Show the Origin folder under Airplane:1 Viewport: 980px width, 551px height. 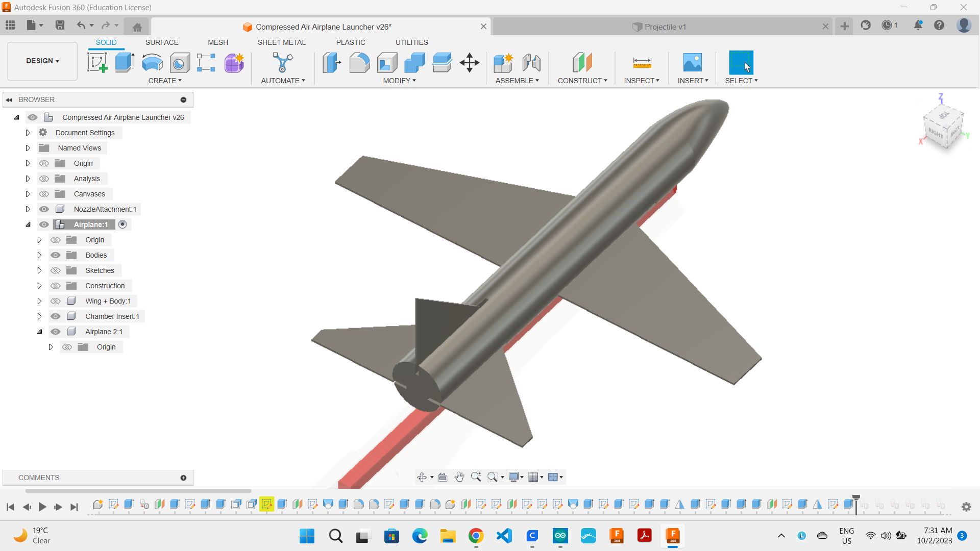click(x=56, y=239)
